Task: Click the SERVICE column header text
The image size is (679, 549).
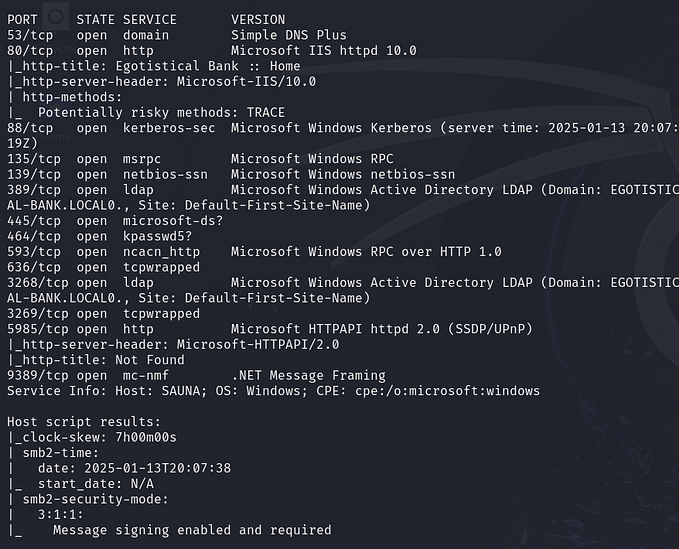Action: point(149,19)
